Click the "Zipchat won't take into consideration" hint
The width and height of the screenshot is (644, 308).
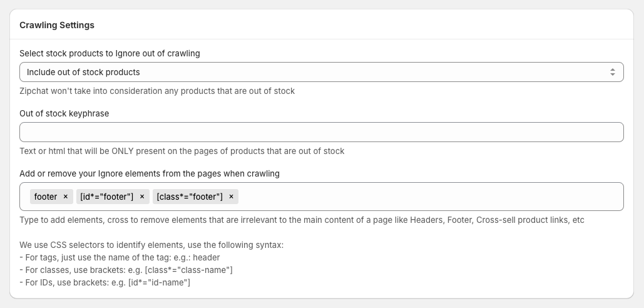[157, 91]
